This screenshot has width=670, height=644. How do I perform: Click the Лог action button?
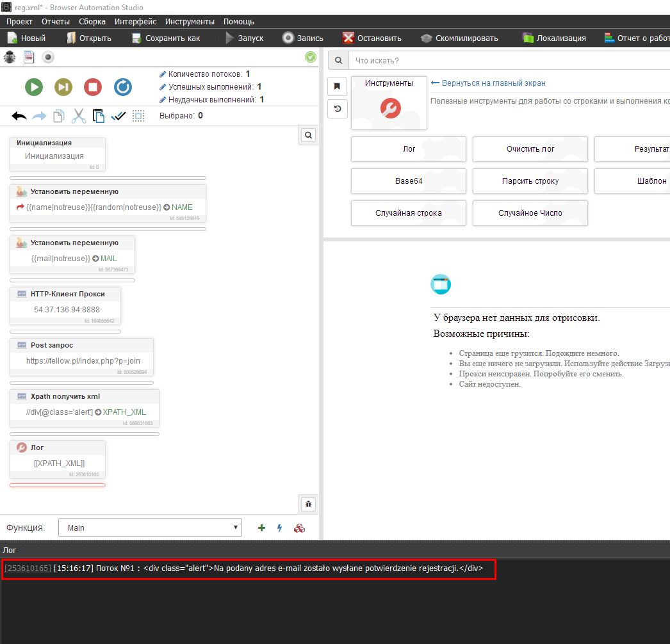tap(409, 149)
